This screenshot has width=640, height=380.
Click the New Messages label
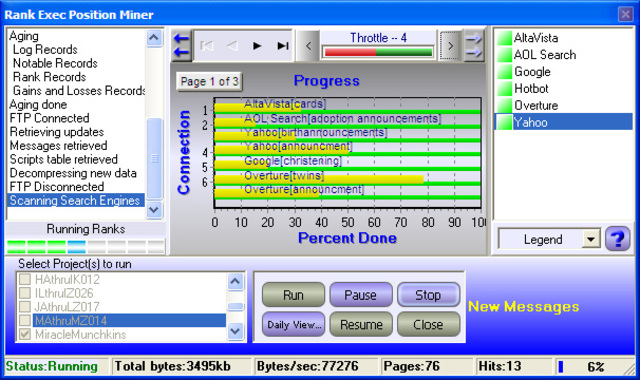524,306
